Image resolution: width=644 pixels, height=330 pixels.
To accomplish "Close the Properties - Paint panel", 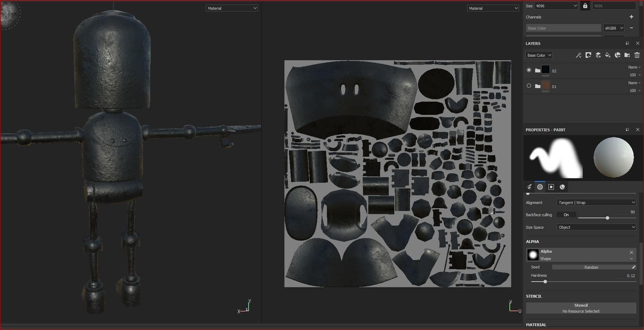I will [x=637, y=129].
